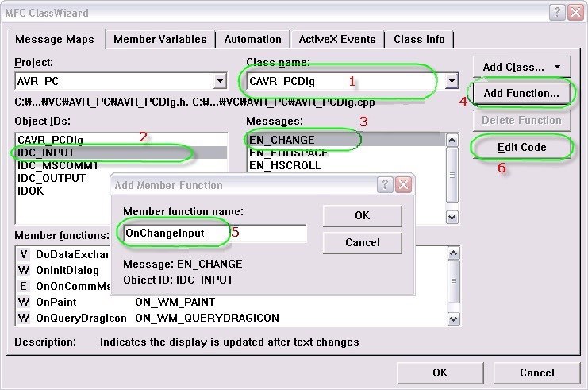This screenshot has width=588, height=390.
Task: Click the Member function name input field
Action: coord(214,233)
